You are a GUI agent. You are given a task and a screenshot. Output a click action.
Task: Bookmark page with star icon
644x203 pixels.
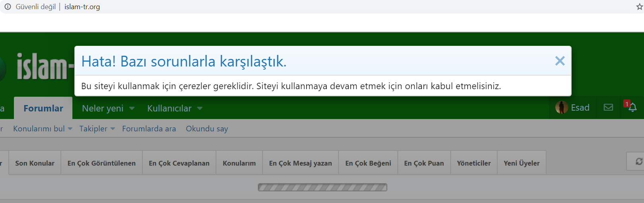[639, 7]
